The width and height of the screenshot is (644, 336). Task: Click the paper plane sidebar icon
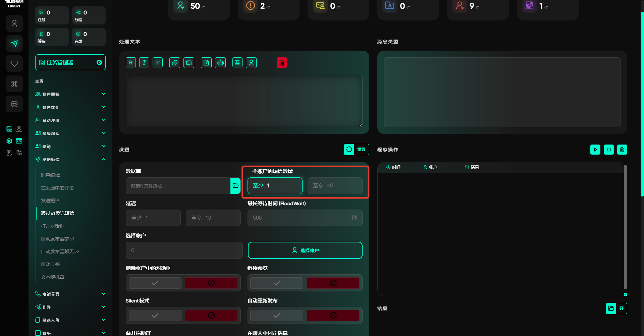14,44
